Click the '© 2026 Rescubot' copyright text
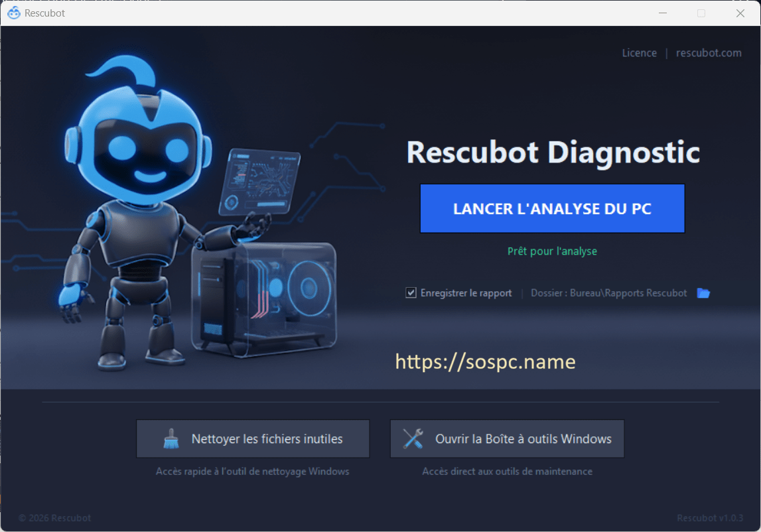761x532 pixels. pos(55,518)
